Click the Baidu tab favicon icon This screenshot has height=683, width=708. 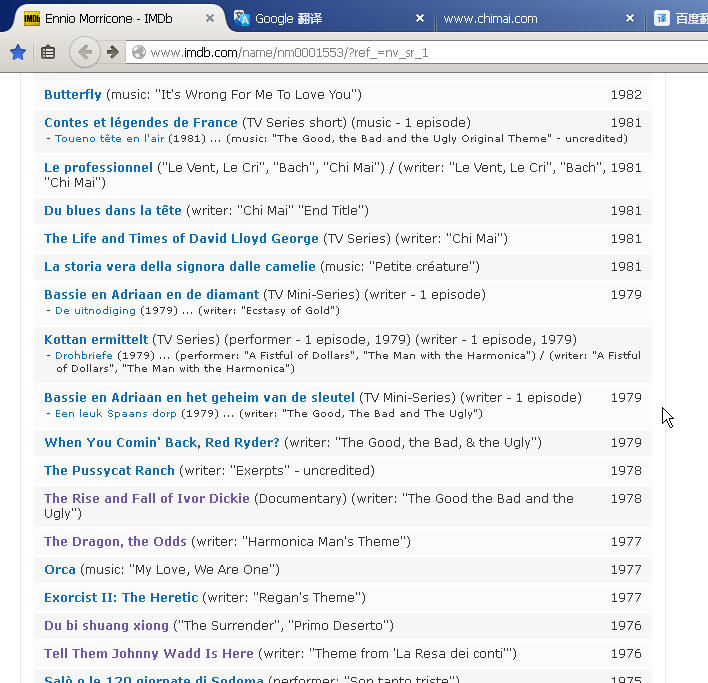pyautogui.click(x=661, y=19)
